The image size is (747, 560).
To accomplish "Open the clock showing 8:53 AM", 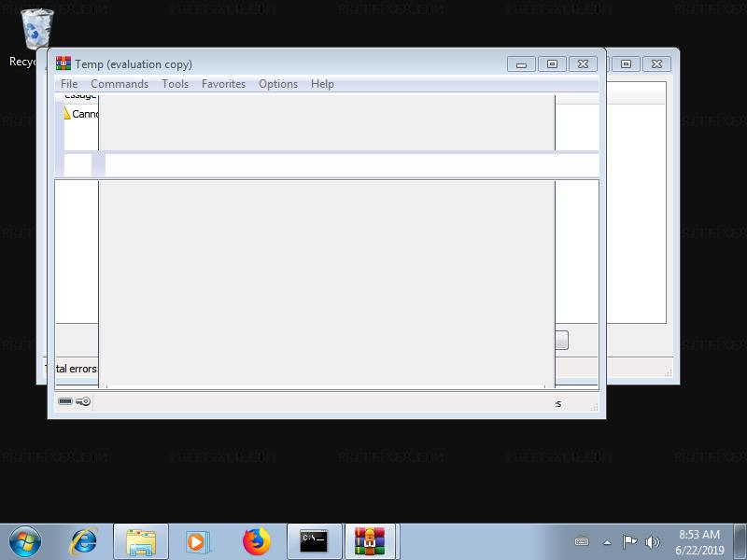I will point(698,542).
